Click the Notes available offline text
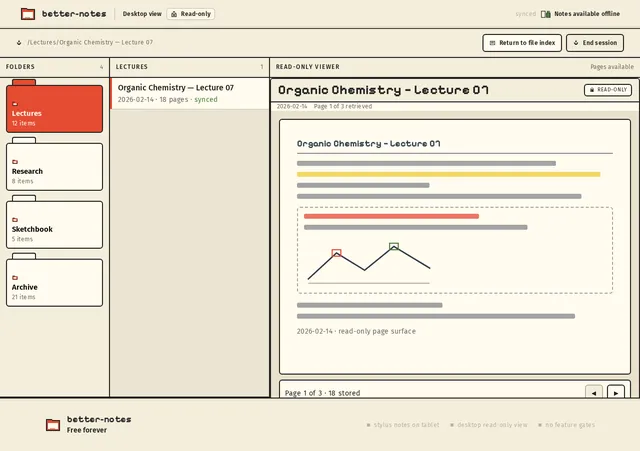 [x=587, y=14]
